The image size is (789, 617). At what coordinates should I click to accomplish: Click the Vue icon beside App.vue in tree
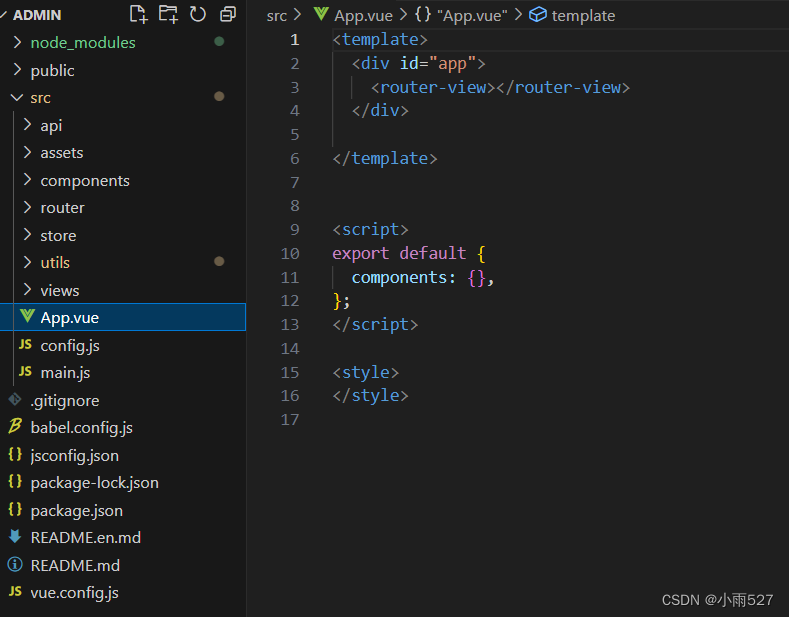pos(27,317)
